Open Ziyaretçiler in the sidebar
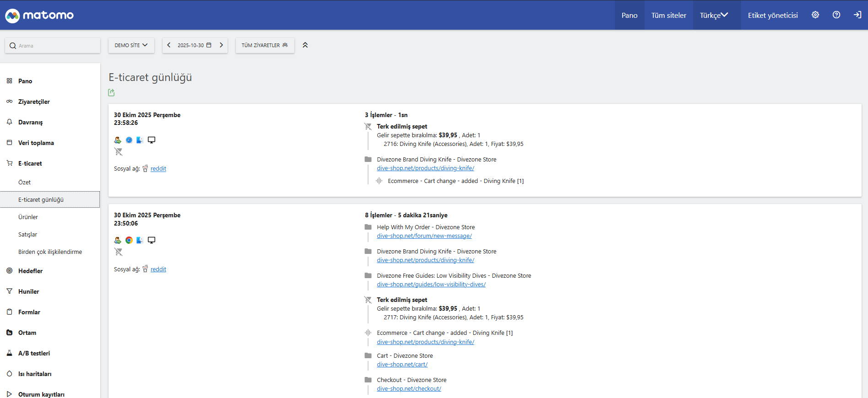 34,102
